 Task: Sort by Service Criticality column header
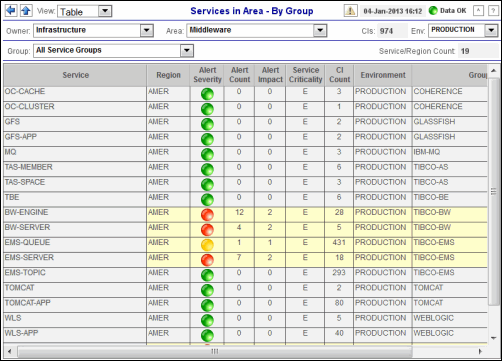(305, 75)
